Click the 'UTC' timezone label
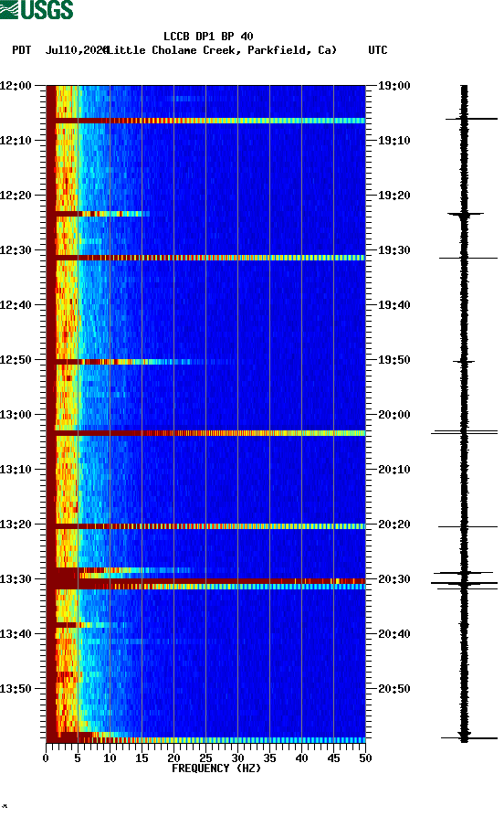Screen dimensions: 504x816 tap(378, 50)
